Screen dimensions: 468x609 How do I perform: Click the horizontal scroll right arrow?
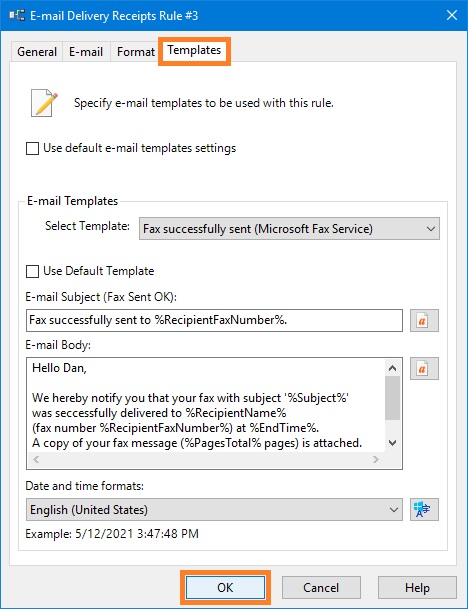(376, 459)
